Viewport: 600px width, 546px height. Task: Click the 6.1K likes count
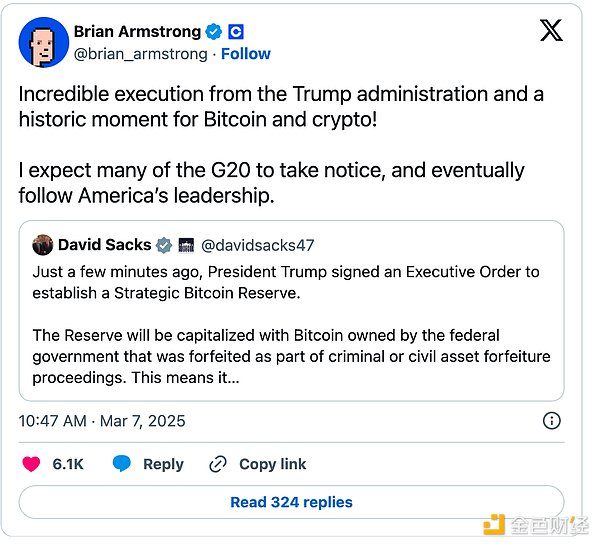click(68, 464)
